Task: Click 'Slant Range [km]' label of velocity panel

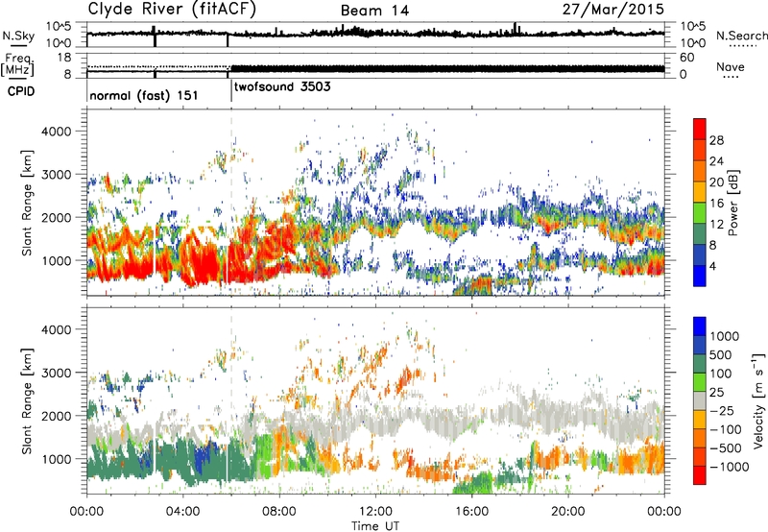Action: 27,400
